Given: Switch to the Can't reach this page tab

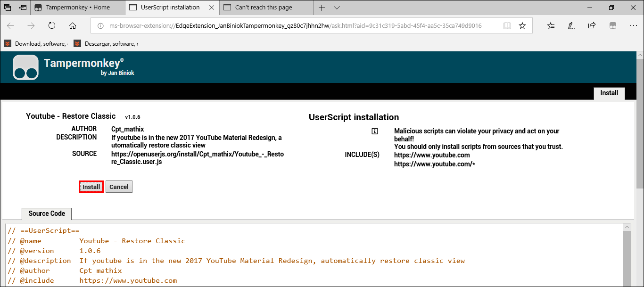Looking at the screenshot, I should point(266,8).
